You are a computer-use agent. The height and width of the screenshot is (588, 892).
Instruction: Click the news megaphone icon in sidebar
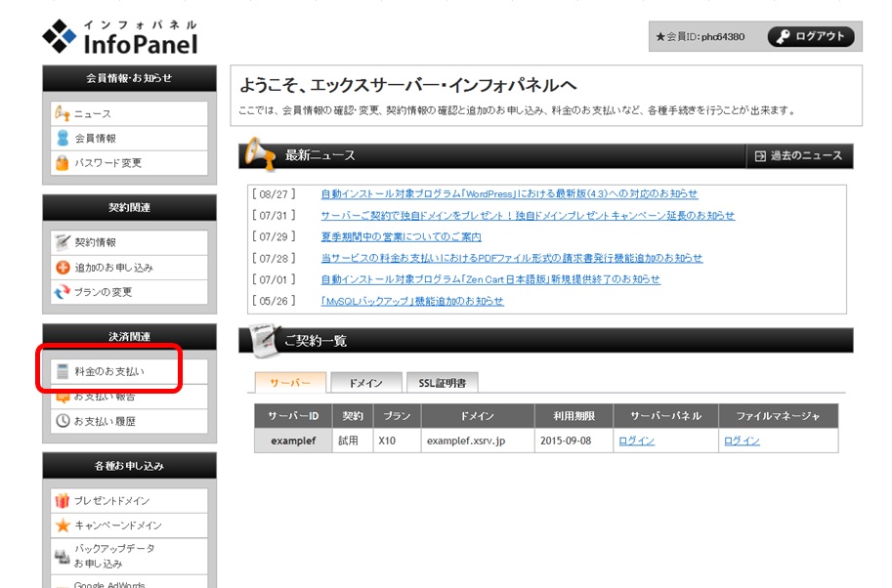click(63, 114)
